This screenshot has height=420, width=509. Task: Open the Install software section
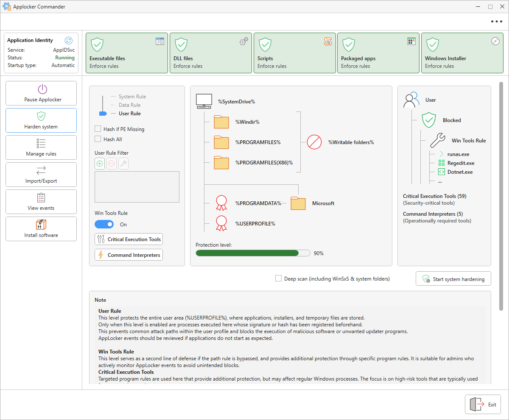41,229
